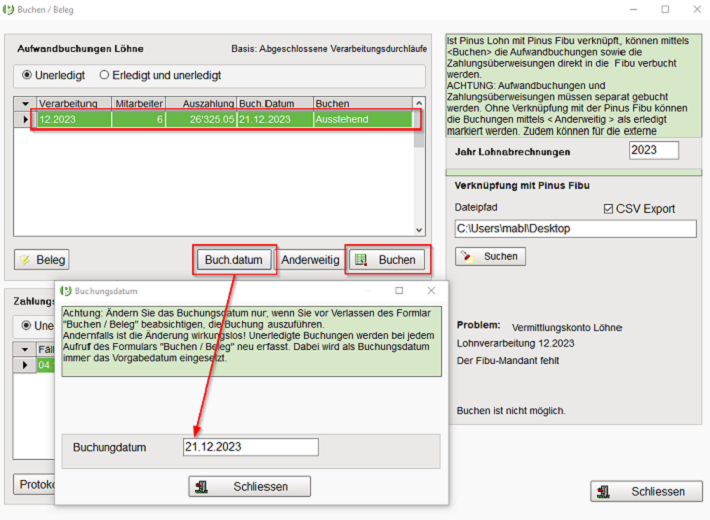710x520 pixels.
Task: Select the Auszahlung cell 26'325.05
Action: click(x=201, y=120)
